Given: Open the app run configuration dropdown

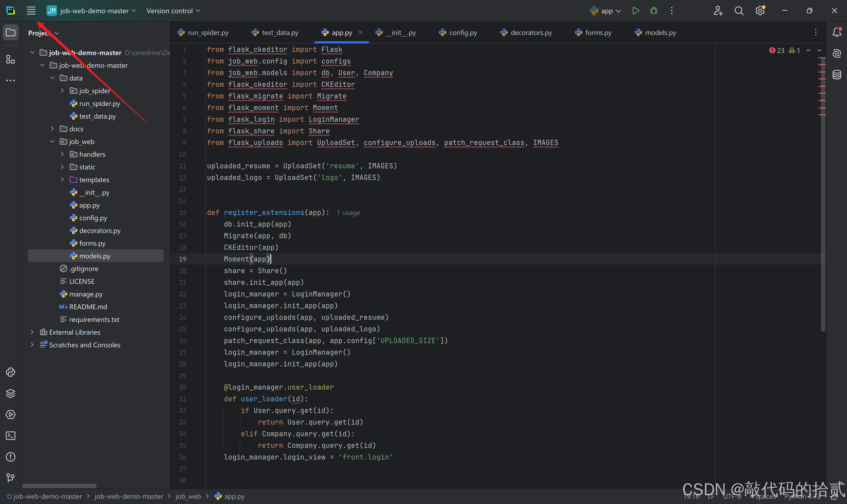Looking at the screenshot, I should click(x=606, y=11).
